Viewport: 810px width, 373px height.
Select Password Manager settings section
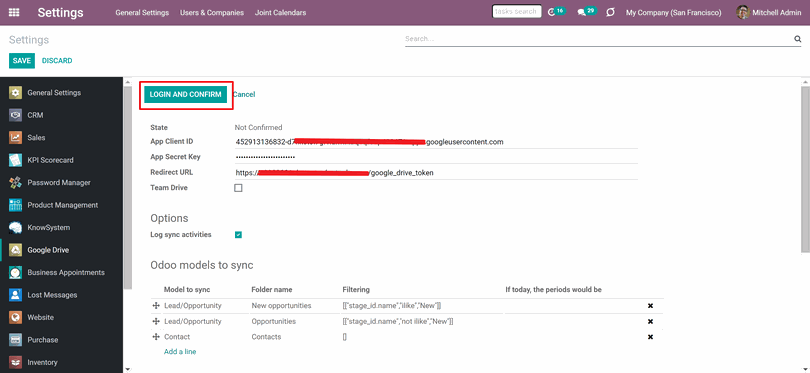(x=61, y=183)
